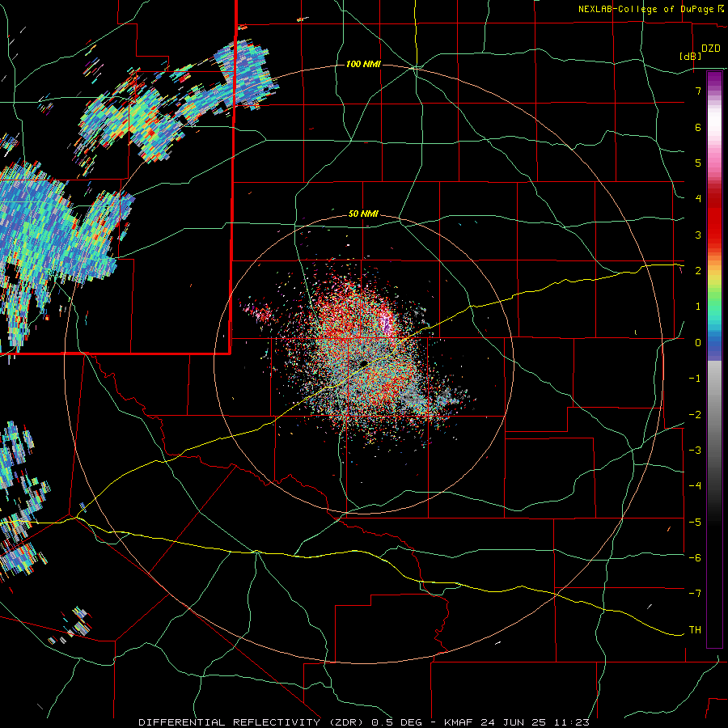The image size is (728, 728).
Task: Click the -2 value on the color scale
Action: (695, 415)
